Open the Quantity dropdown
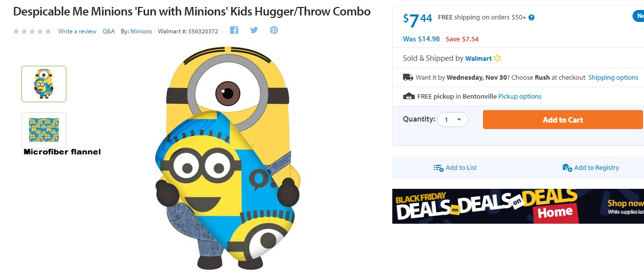The width and height of the screenshot is (644, 277). [453, 120]
